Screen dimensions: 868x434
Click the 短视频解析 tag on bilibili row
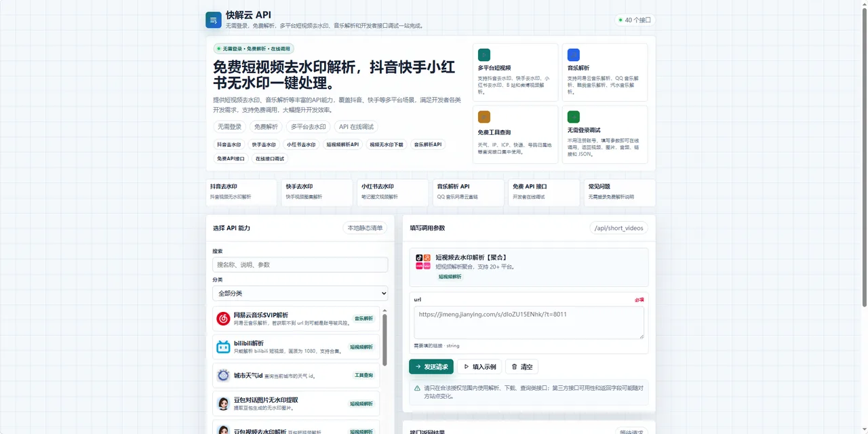[x=361, y=347]
